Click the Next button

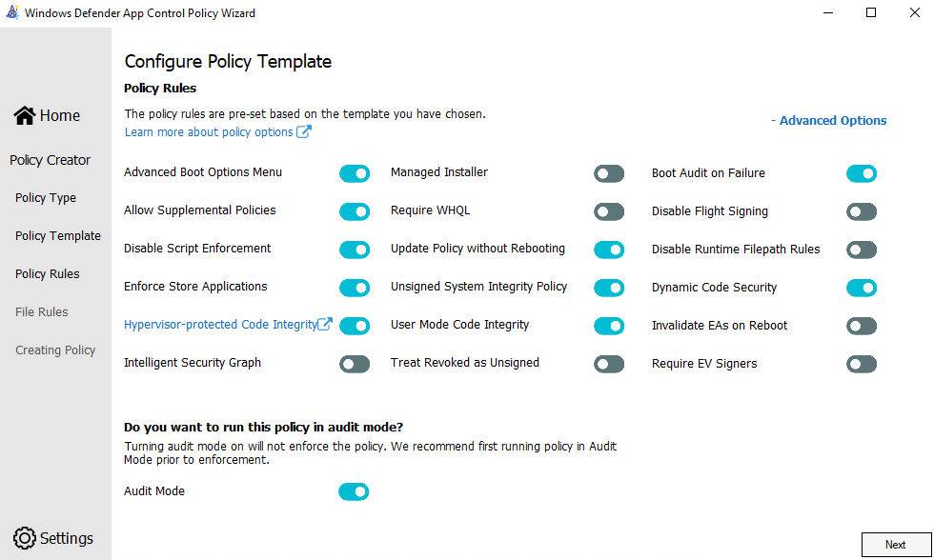[895, 544]
